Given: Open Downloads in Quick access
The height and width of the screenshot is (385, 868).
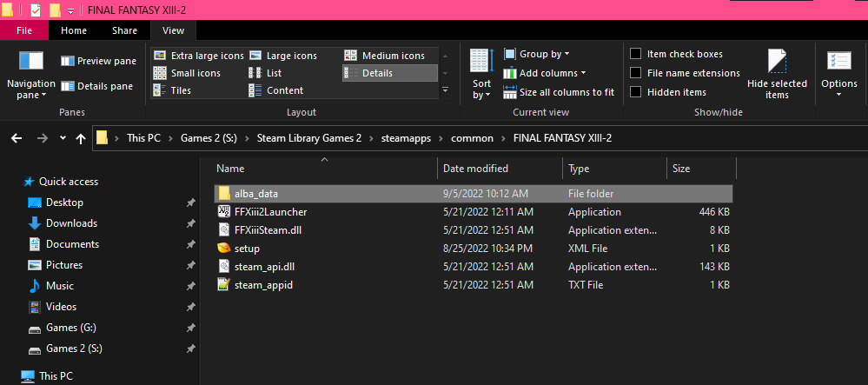Looking at the screenshot, I should tap(71, 223).
